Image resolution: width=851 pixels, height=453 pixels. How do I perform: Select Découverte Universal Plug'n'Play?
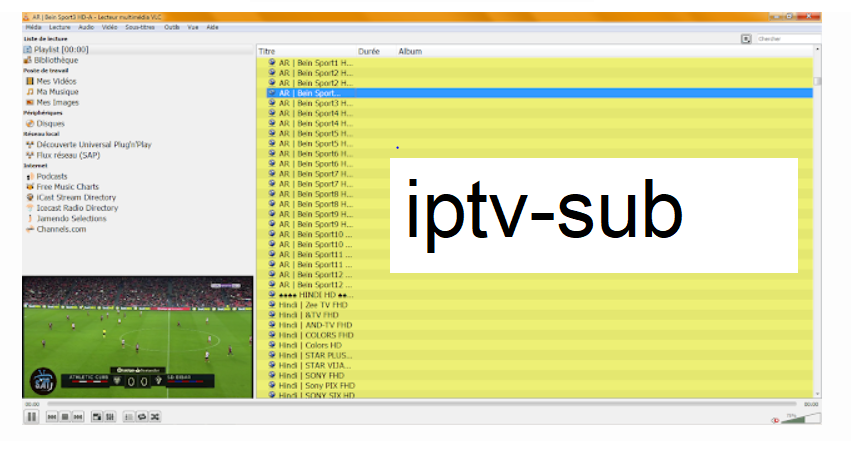(x=89, y=145)
